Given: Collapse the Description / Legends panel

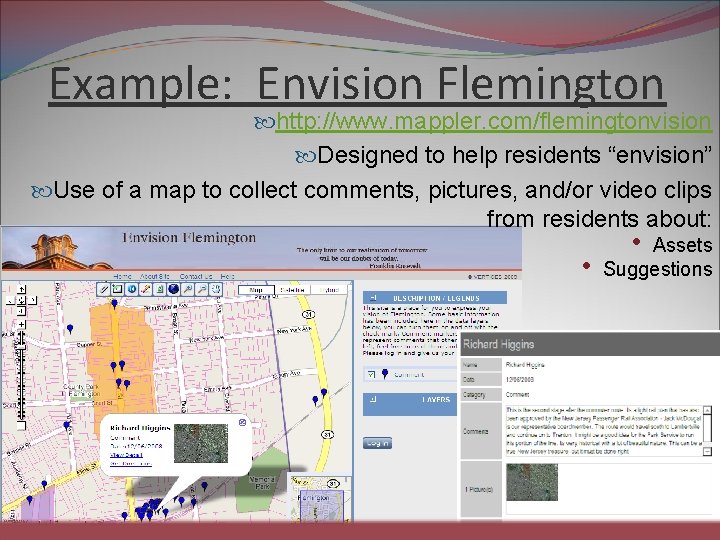Looking at the screenshot, I should (x=373, y=298).
